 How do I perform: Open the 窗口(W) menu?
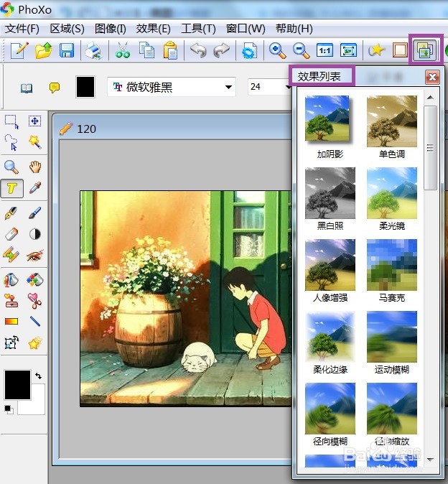pyautogui.click(x=246, y=29)
